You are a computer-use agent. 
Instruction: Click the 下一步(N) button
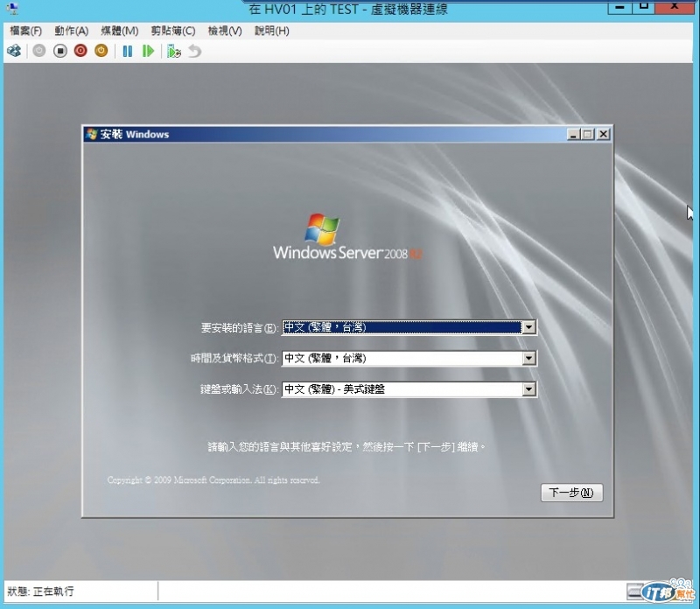click(x=572, y=493)
